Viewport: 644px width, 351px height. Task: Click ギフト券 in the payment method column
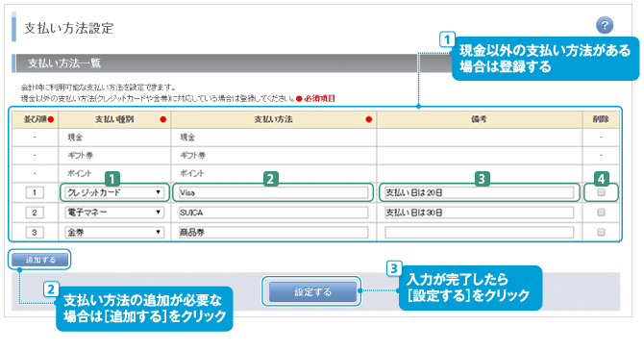(x=192, y=155)
